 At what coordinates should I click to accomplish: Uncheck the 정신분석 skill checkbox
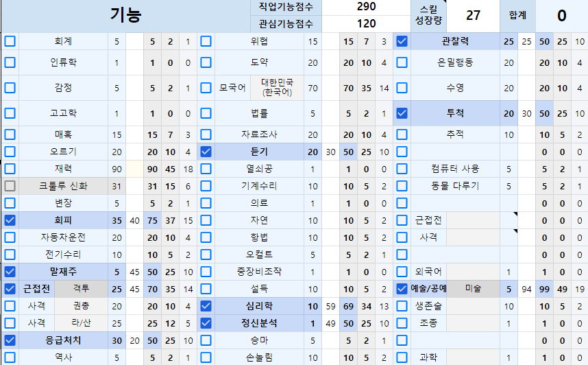tap(206, 322)
